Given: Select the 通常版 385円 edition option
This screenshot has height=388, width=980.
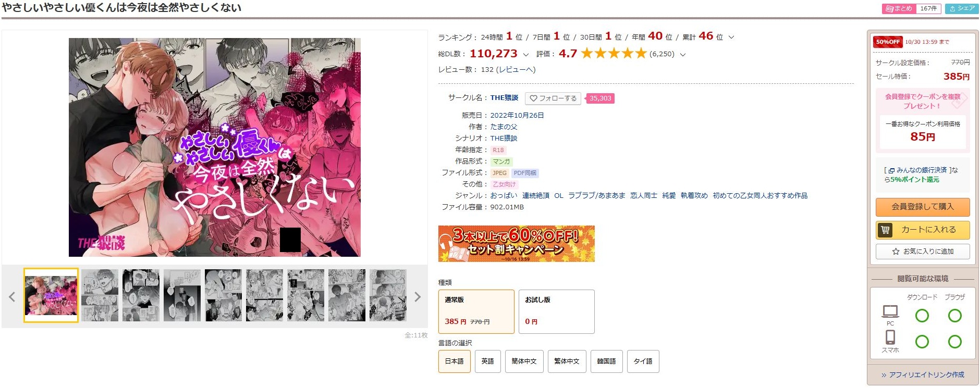Looking at the screenshot, I should (x=476, y=311).
